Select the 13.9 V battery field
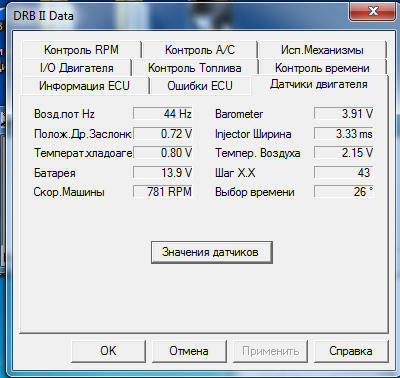 pos(163,173)
